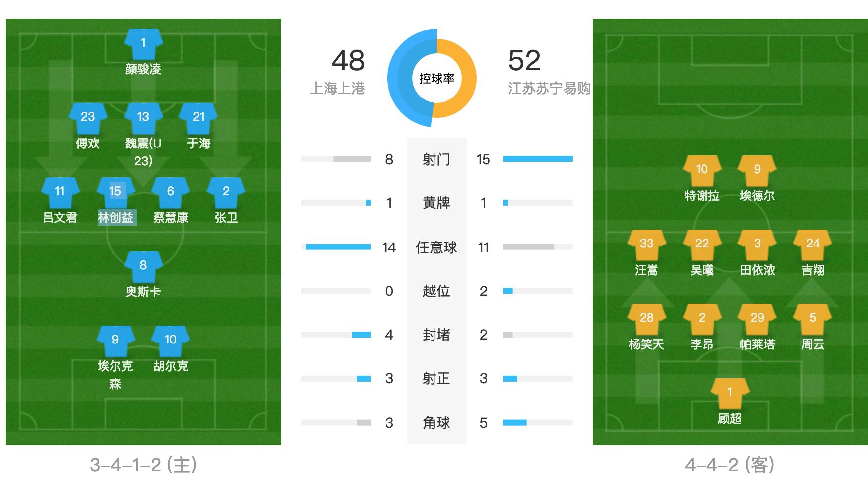The width and height of the screenshot is (868, 490).
Task: Click 魏震's number 13 jersey icon
Action: 143,118
